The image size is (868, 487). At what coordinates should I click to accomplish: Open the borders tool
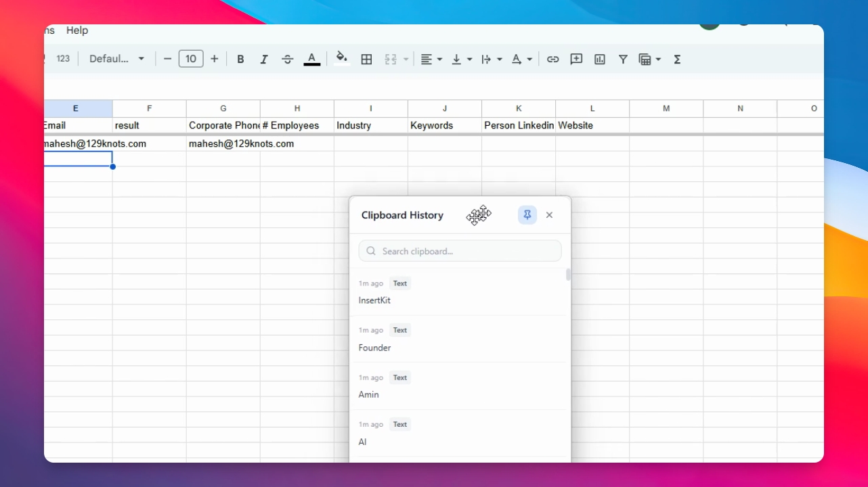366,60
